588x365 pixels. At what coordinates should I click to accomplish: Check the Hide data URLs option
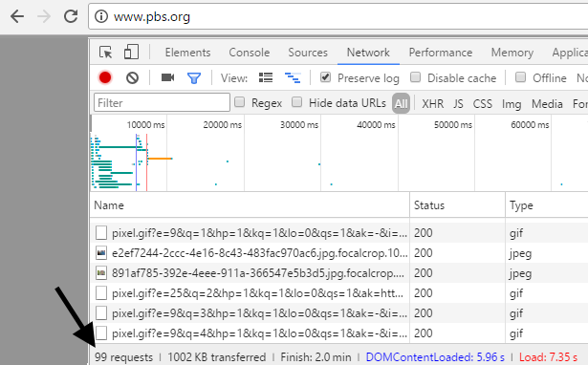pyautogui.click(x=296, y=102)
